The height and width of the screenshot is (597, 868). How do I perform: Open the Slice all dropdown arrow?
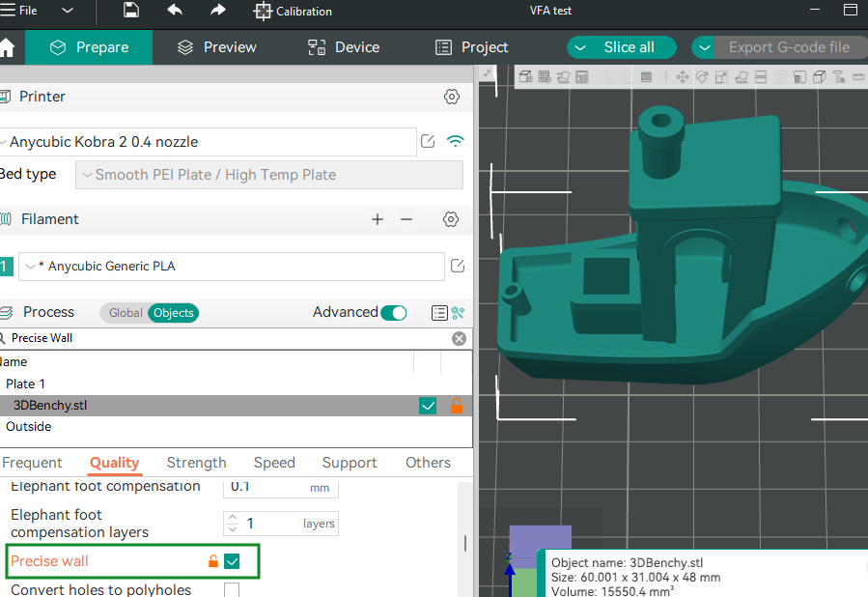tap(581, 46)
